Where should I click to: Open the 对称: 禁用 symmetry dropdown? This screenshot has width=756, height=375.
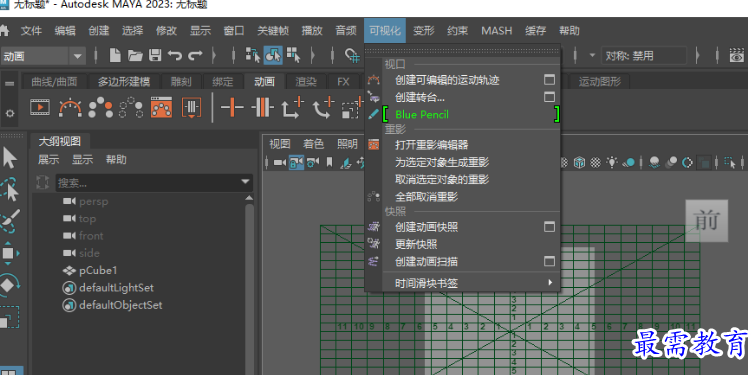point(644,55)
